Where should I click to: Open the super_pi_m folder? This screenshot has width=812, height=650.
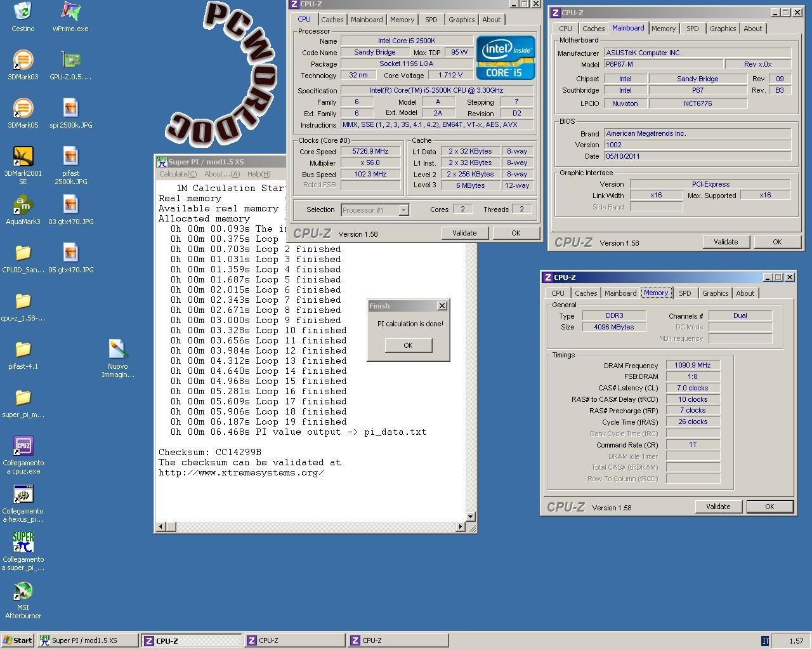pos(23,403)
